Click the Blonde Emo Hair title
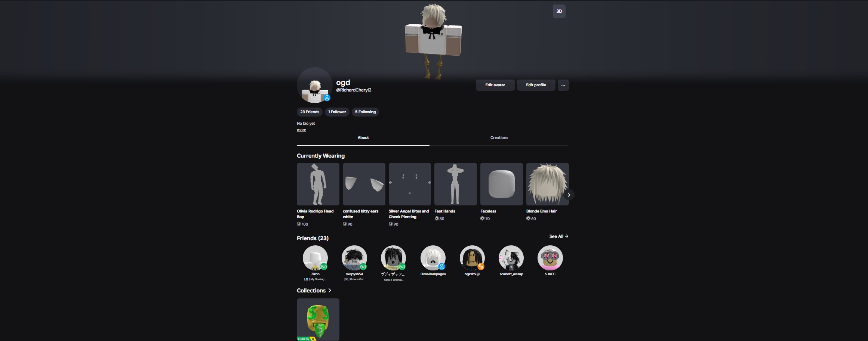Image resolution: width=868 pixels, height=341 pixels. [x=541, y=211]
